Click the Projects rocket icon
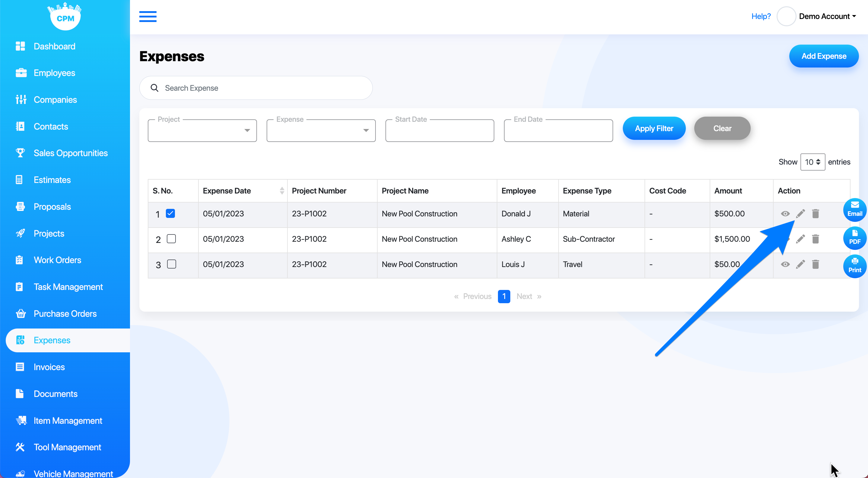 click(20, 233)
